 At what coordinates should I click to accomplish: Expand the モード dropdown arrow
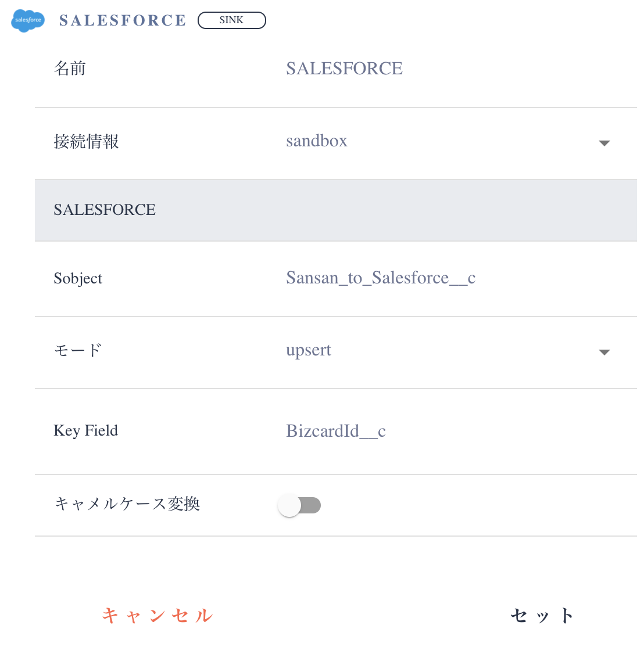click(x=604, y=352)
